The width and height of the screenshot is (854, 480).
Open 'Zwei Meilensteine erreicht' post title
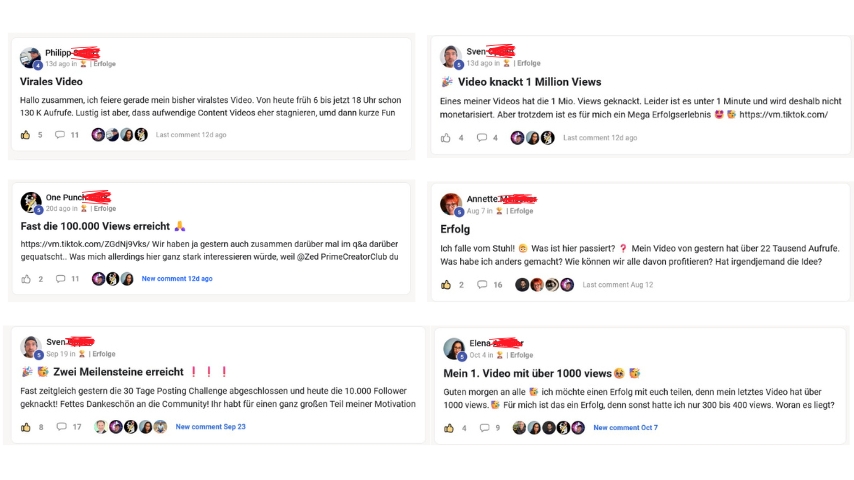click(112, 372)
